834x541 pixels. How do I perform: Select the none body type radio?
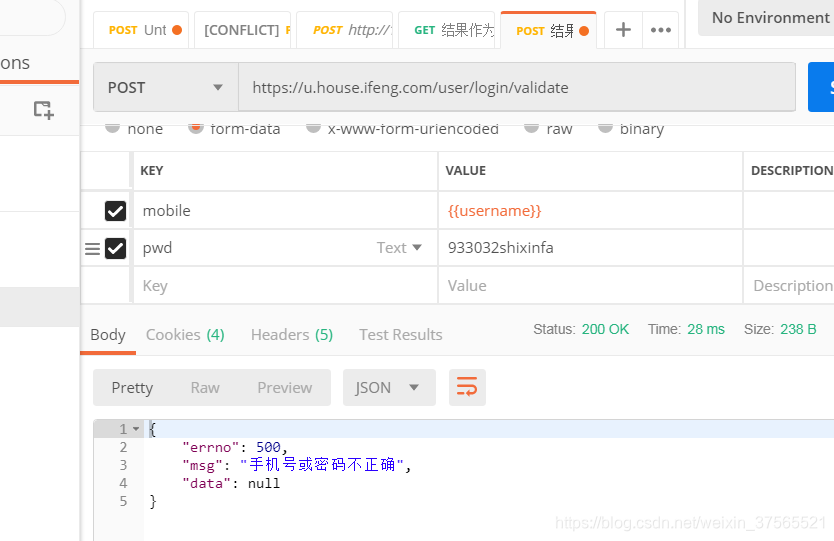coord(112,127)
